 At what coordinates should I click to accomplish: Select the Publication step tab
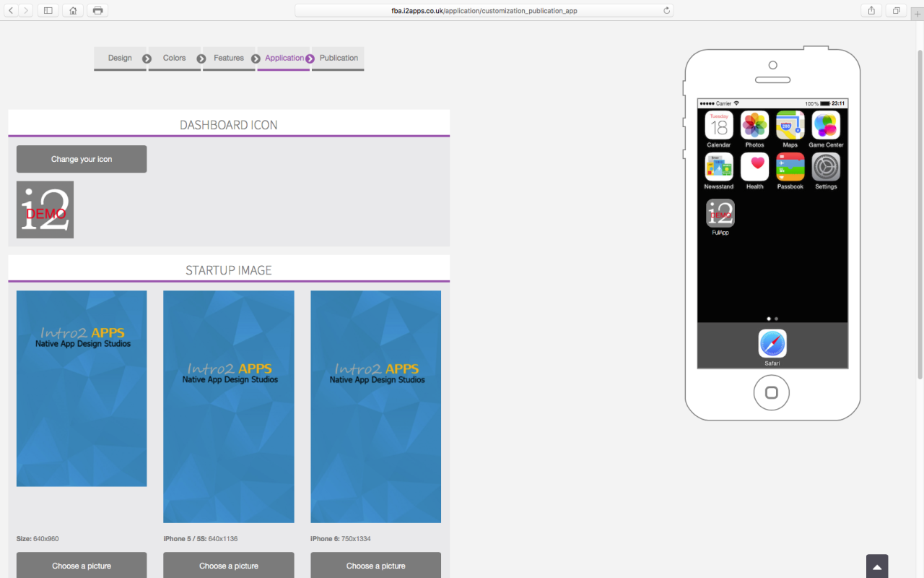[x=339, y=58]
